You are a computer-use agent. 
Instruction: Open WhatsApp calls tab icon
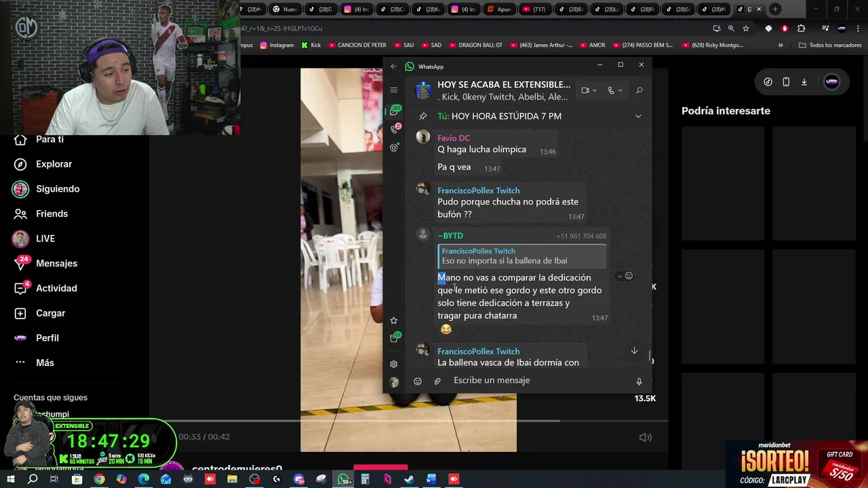(x=395, y=129)
